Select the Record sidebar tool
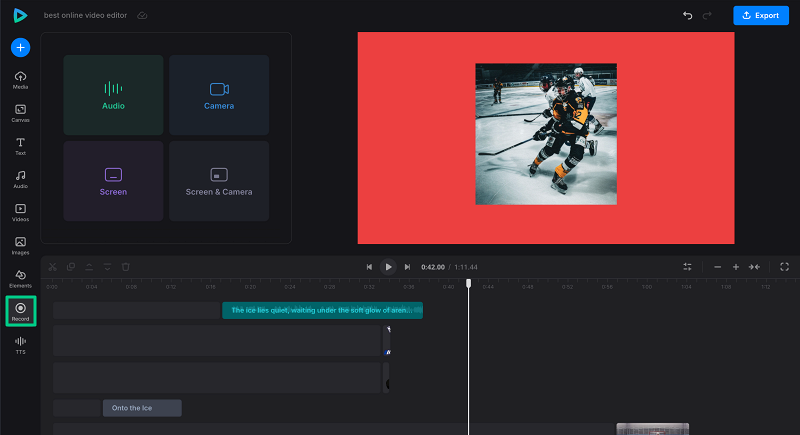Viewport: 800px width, 435px height. click(x=20, y=311)
